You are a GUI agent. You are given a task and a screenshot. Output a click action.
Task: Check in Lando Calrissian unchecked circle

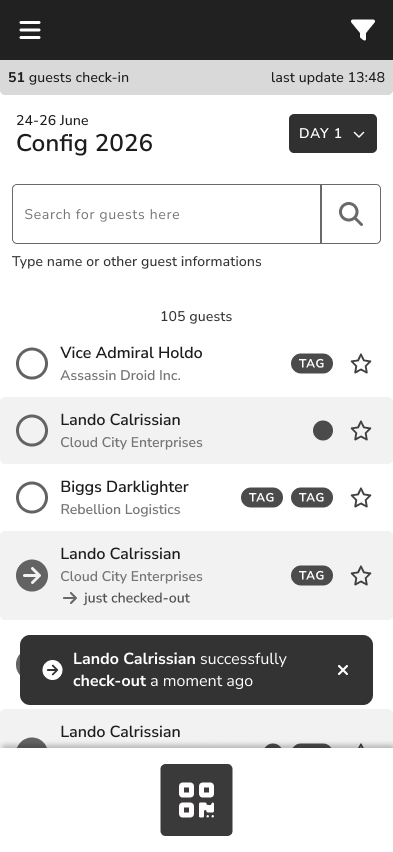pos(32,430)
